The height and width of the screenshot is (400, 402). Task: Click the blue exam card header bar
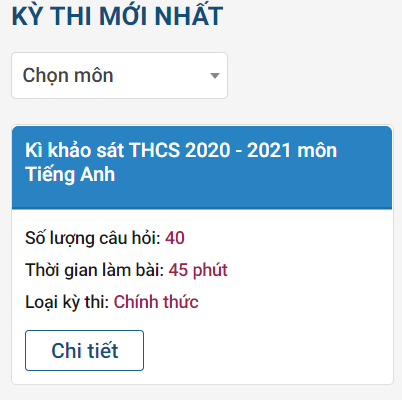(202, 168)
